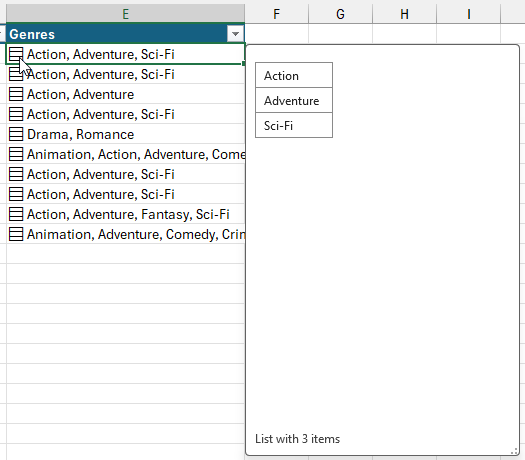Select the cell reading Action, Adventure
This screenshot has width=525, height=460.
126,94
